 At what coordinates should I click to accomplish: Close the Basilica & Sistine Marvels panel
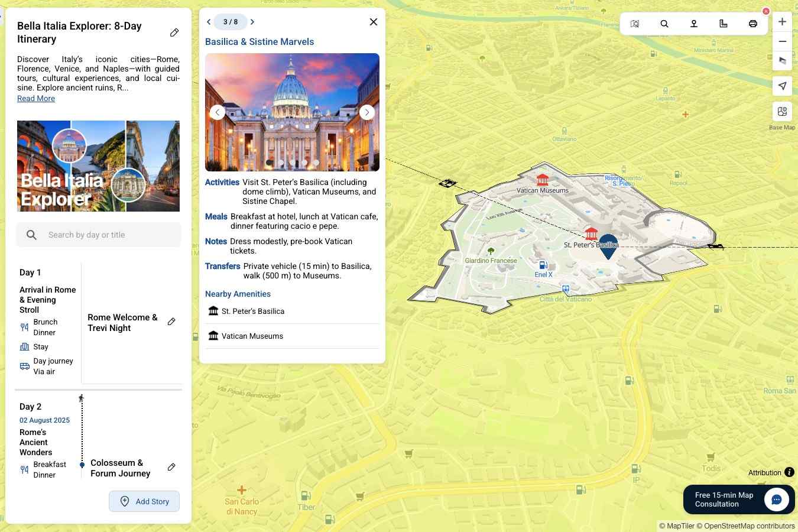pos(374,22)
